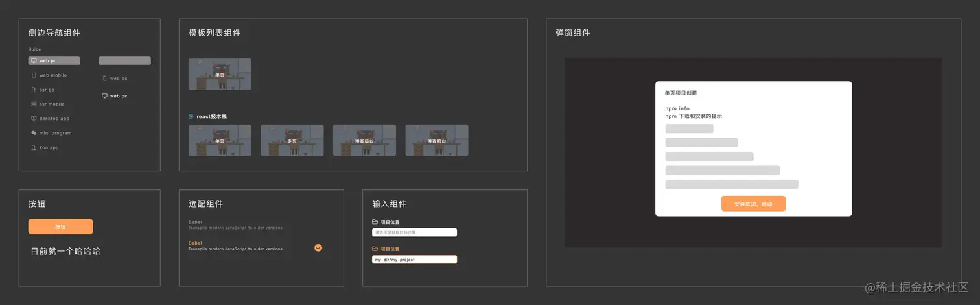Go to the ssr mobile nav entry

[48, 104]
